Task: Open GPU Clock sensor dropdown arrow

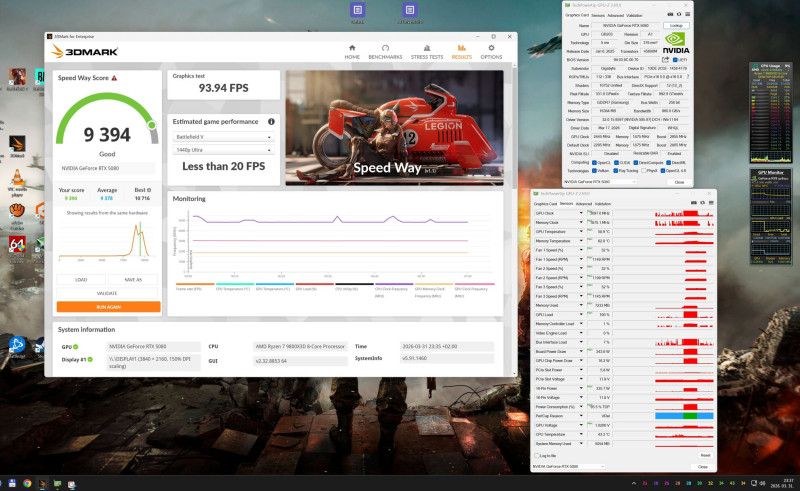Action: tap(581, 213)
